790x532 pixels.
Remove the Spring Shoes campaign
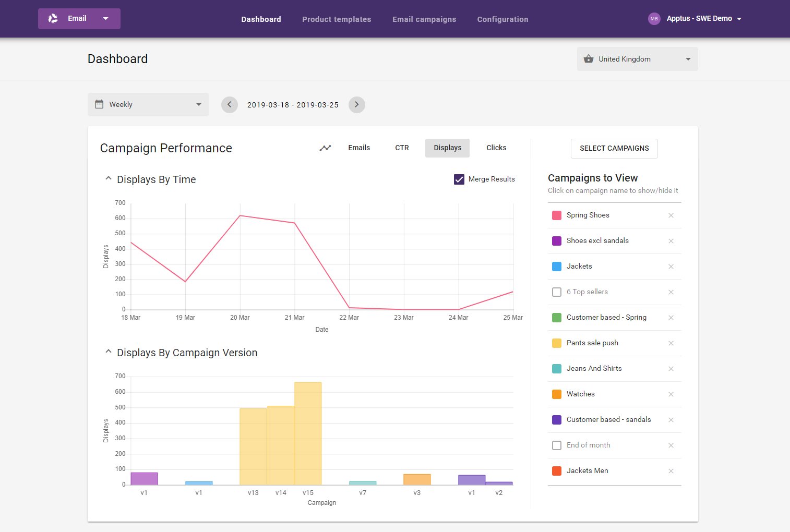point(671,215)
